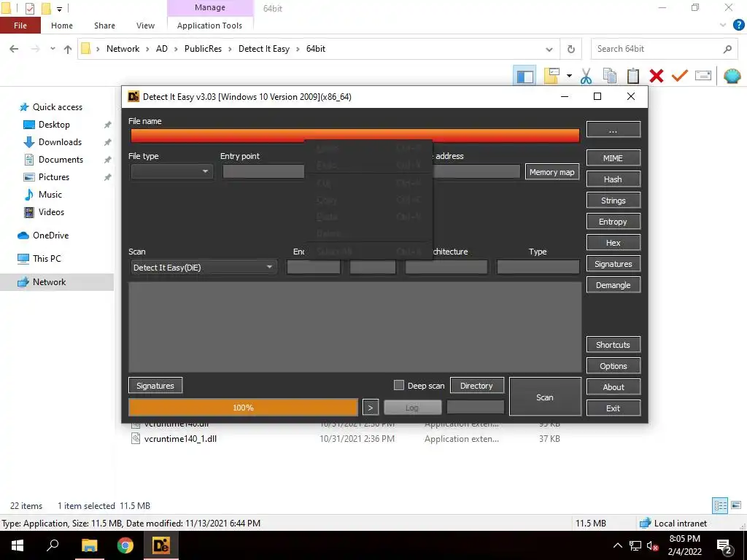Expand the ribbon chevron

click(723, 25)
